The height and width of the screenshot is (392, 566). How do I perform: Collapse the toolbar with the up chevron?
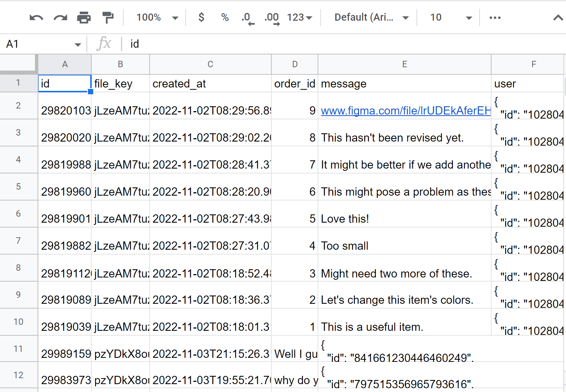[x=558, y=18]
